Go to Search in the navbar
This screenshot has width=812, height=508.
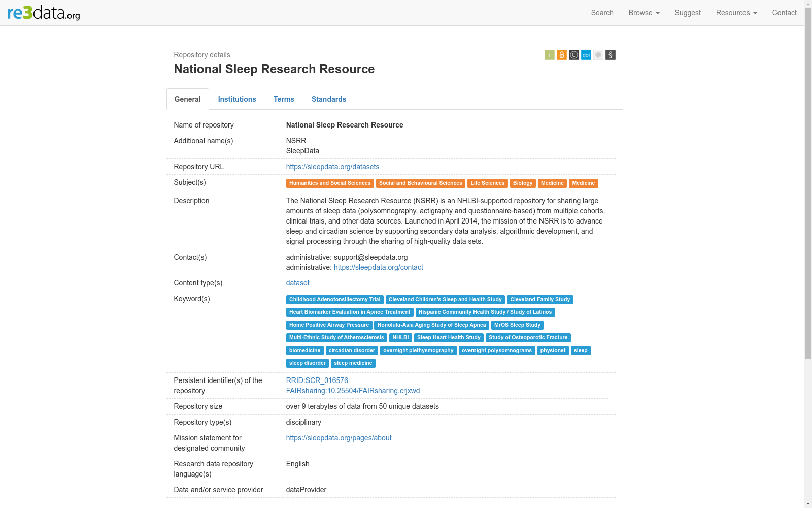coord(602,13)
